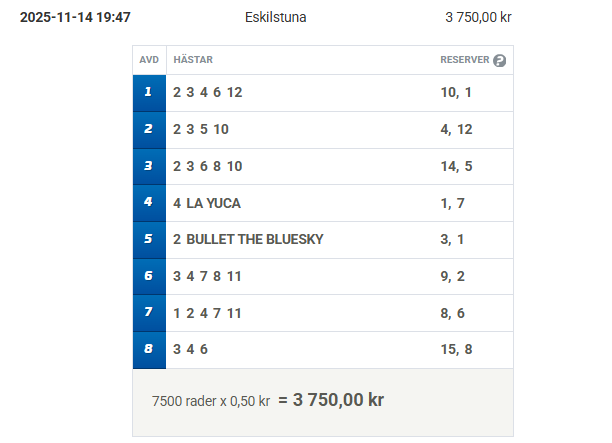Click the AVD 8 number badge
612x443 pixels.
[x=149, y=350]
